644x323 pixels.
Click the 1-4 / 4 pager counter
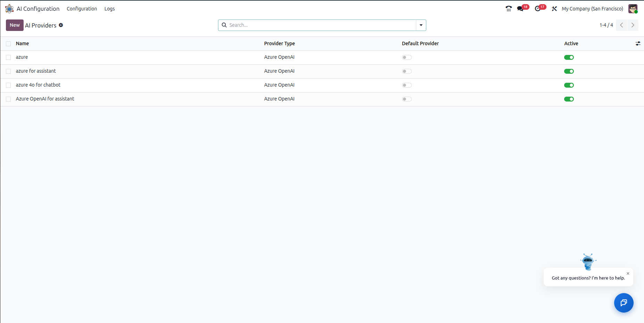(x=606, y=25)
